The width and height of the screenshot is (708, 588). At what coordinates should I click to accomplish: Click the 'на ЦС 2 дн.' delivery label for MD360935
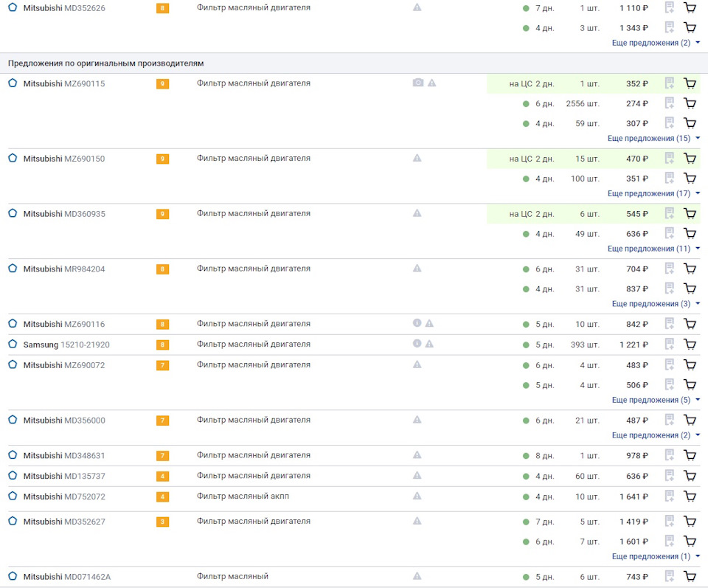(x=532, y=214)
